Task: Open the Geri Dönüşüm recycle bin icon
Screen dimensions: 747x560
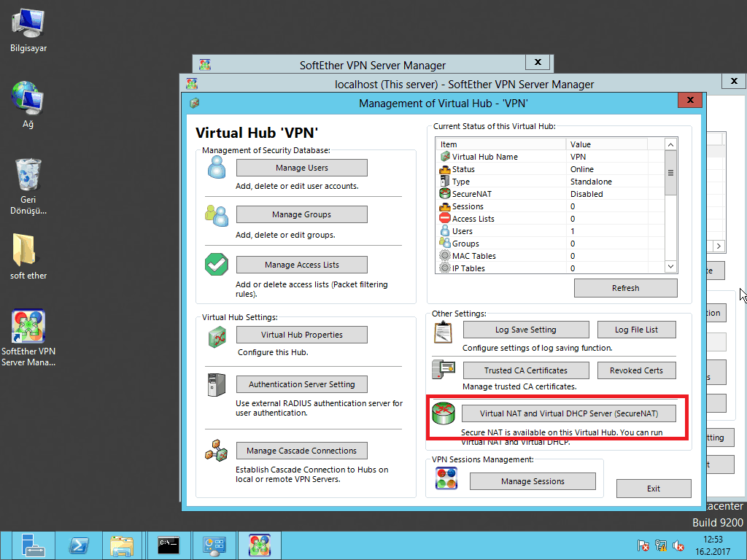Action: click(28, 176)
